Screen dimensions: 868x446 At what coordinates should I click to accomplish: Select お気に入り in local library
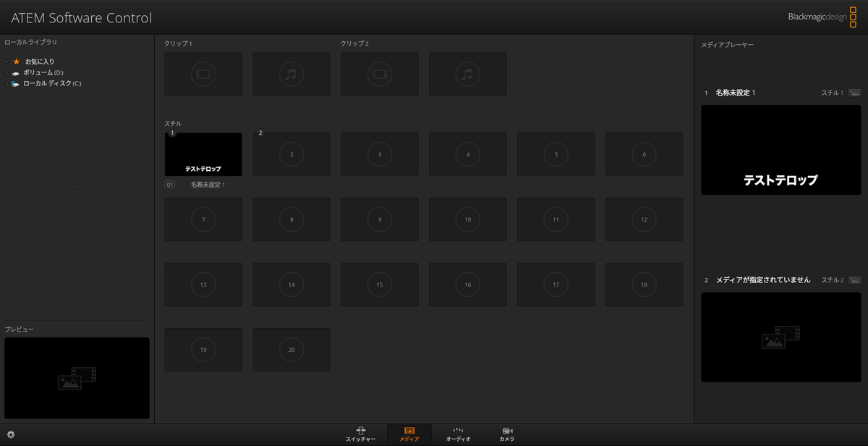tap(39, 62)
